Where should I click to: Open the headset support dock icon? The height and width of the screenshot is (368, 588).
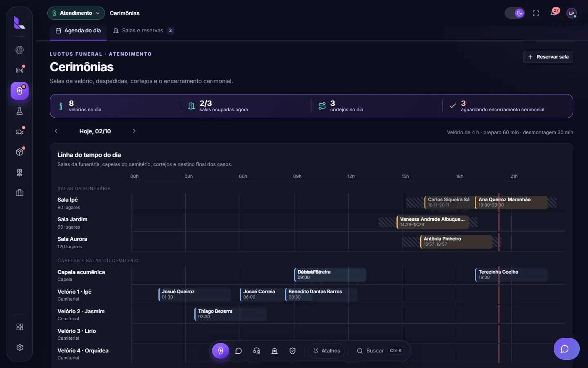click(x=256, y=351)
